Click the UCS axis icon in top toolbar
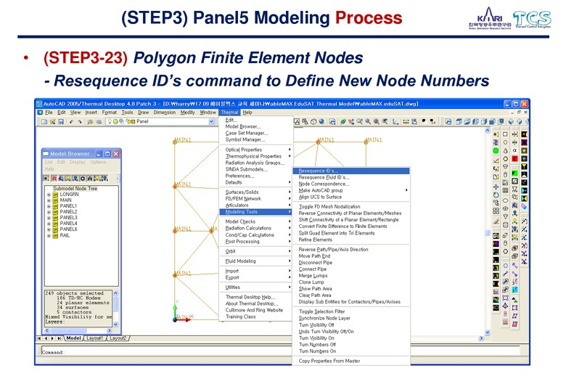 395,122
